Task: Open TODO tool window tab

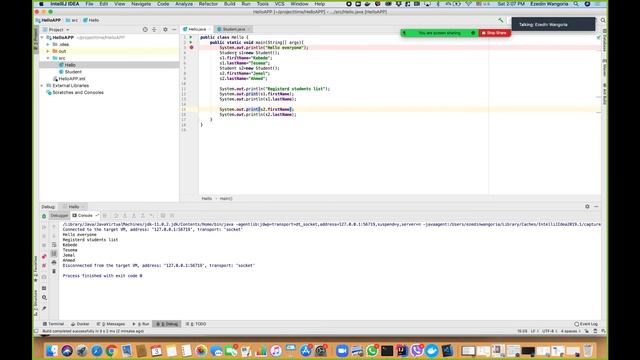Action: point(196,324)
